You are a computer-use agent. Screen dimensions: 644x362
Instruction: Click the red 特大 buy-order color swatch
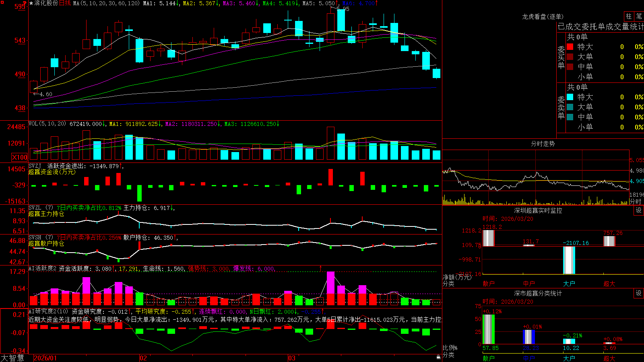pyautogui.click(x=570, y=47)
